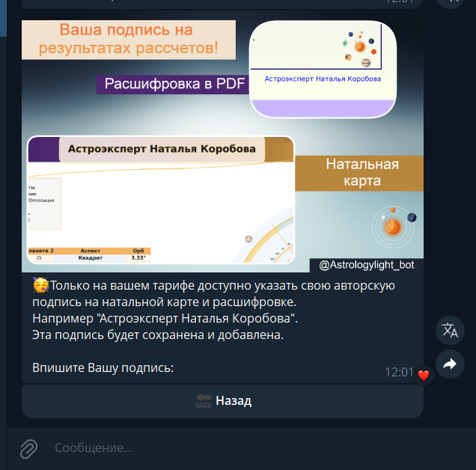Go back with the Назад button
Viewport: 476px width, 470px height.
pyautogui.click(x=222, y=401)
